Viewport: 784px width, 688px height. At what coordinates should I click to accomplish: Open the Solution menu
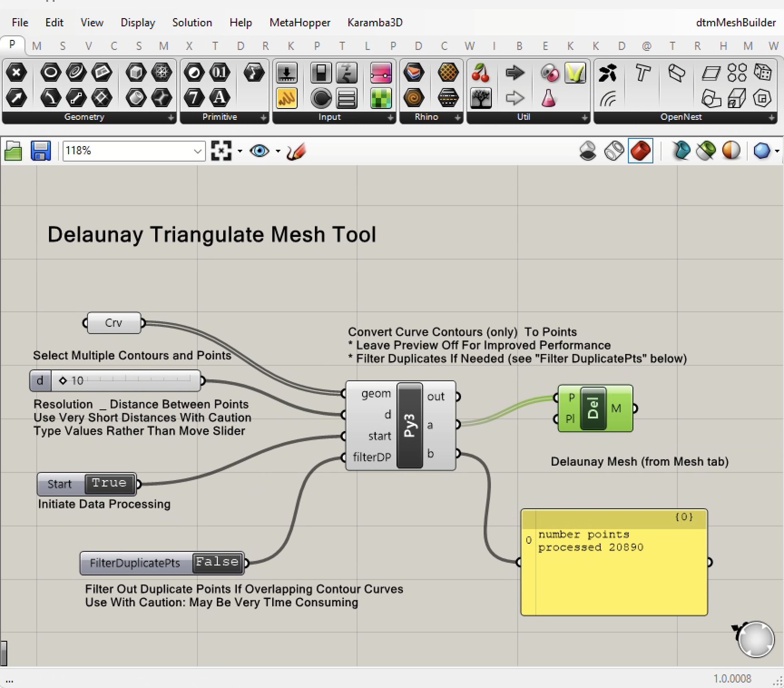pos(192,22)
